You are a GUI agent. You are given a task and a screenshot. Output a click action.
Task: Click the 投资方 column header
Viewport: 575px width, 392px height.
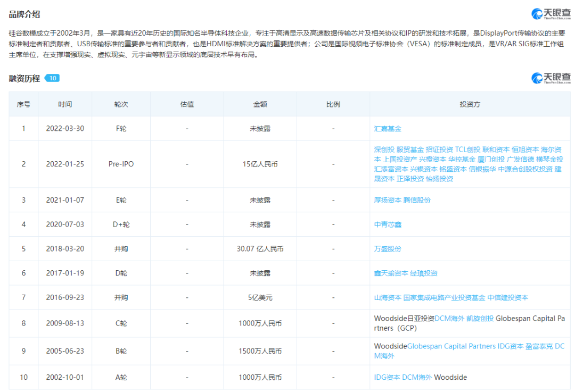[470, 104]
